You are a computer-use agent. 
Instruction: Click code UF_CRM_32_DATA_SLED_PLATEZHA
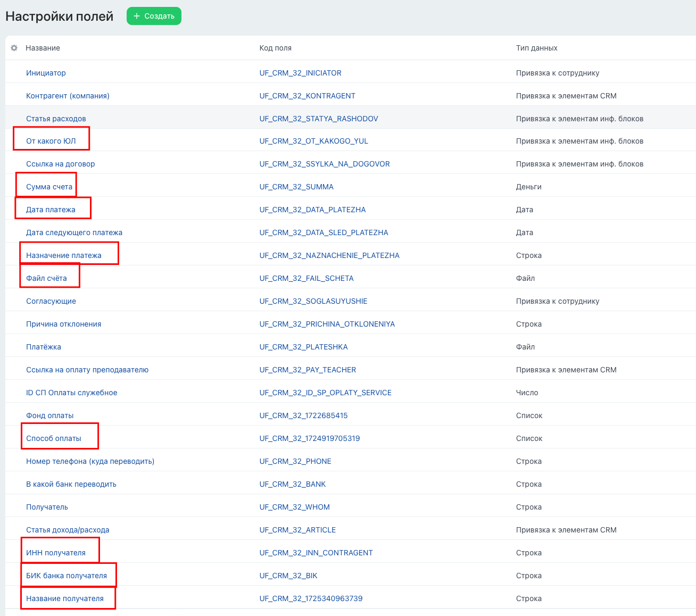pos(324,232)
